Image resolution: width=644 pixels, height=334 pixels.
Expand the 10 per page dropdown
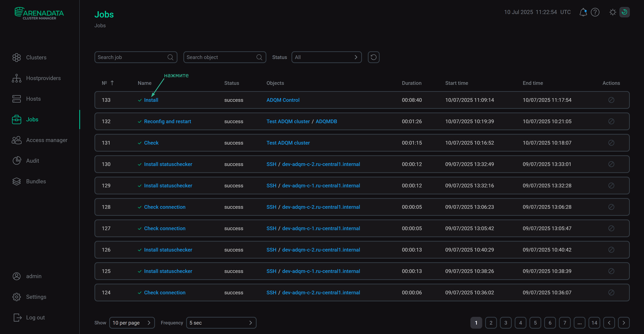click(132, 323)
